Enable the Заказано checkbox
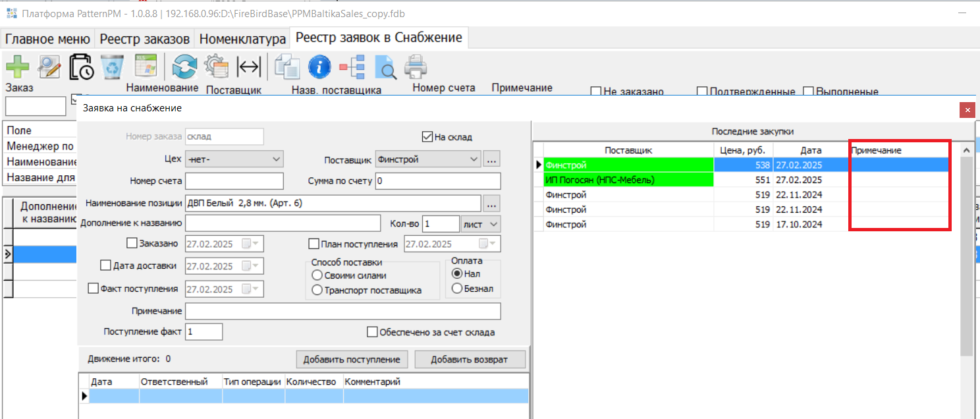This screenshot has width=980, height=419. 132,244
